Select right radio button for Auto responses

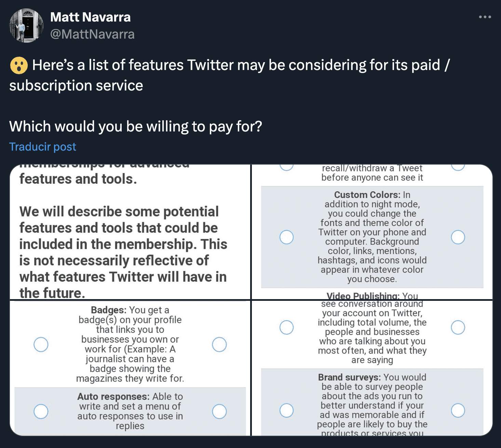[x=219, y=411]
